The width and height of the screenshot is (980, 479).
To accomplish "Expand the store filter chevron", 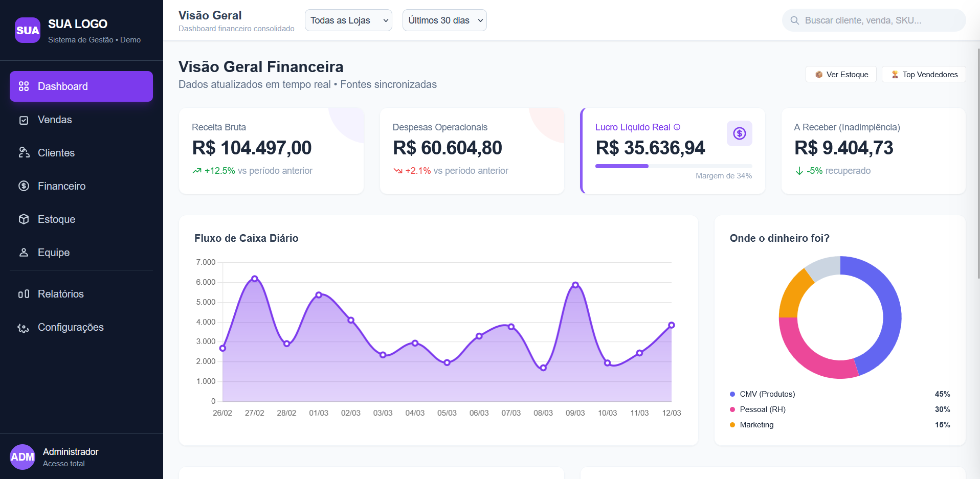I will [x=386, y=20].
